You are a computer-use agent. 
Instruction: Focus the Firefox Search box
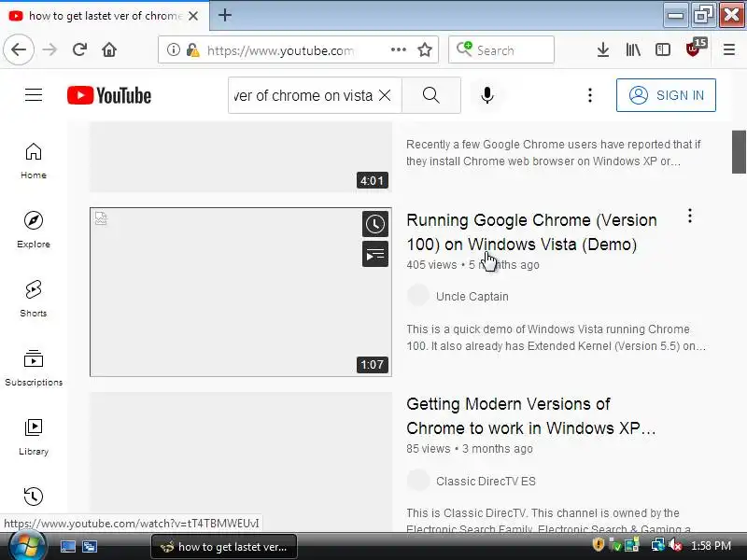pos(501,49)
